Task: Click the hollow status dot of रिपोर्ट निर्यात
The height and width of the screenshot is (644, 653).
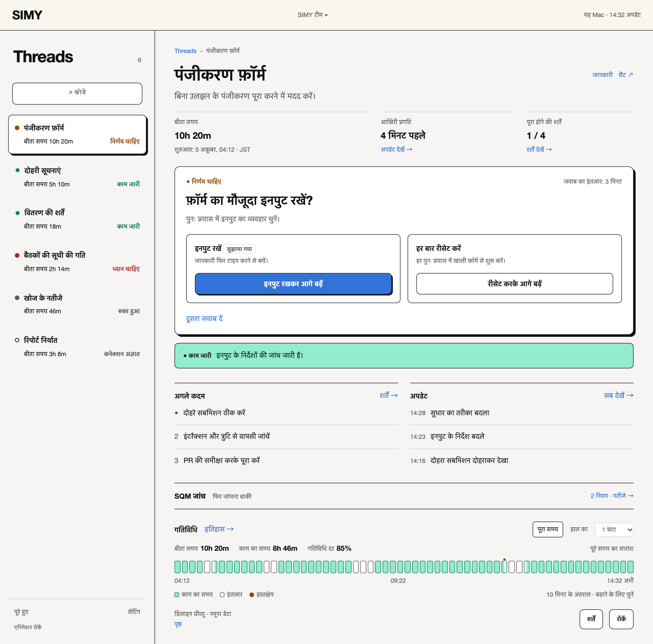Action: pos(17,340)
